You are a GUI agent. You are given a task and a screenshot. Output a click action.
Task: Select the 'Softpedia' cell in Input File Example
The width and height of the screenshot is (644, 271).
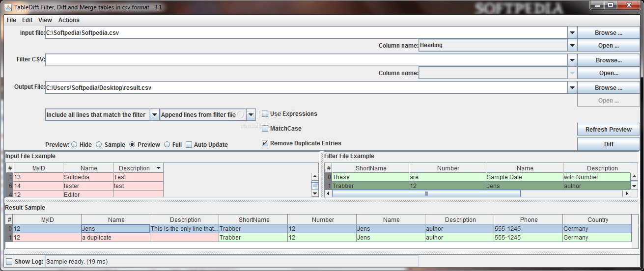click(88, 177)
